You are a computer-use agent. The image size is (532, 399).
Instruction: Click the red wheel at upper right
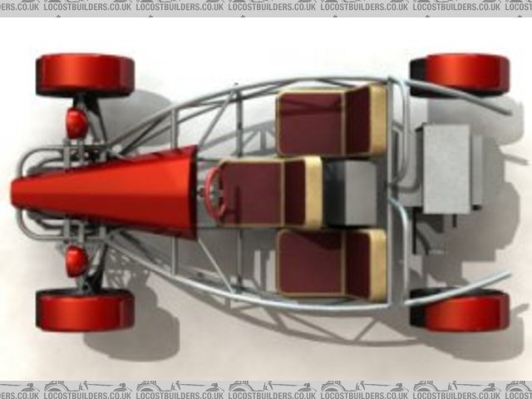[x=460, y=75]
